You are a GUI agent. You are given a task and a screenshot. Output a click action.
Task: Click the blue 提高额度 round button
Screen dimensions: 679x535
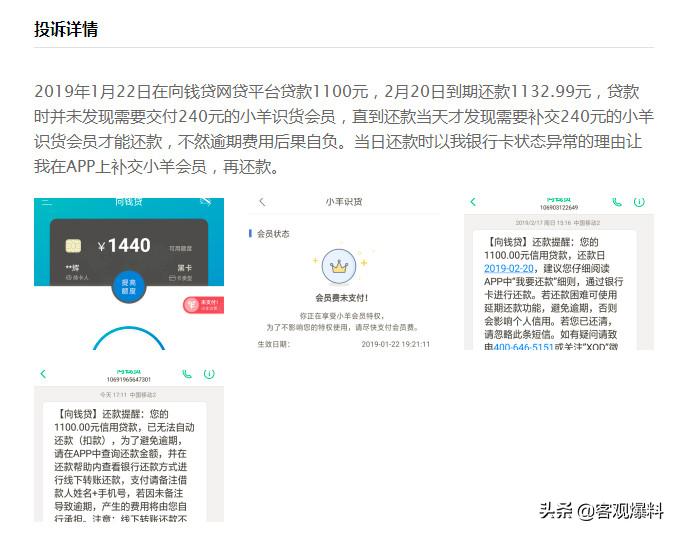129,286
